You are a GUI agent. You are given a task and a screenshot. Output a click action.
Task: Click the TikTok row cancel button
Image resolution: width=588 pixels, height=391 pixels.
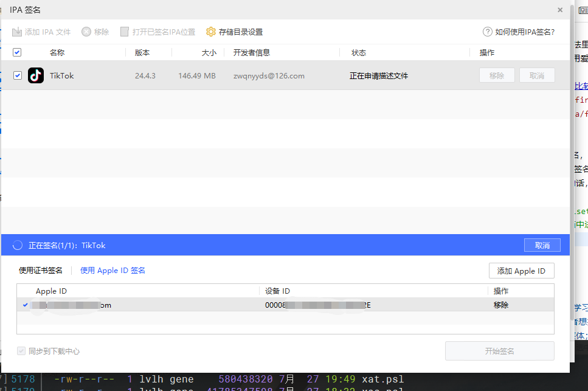point(537,75)
